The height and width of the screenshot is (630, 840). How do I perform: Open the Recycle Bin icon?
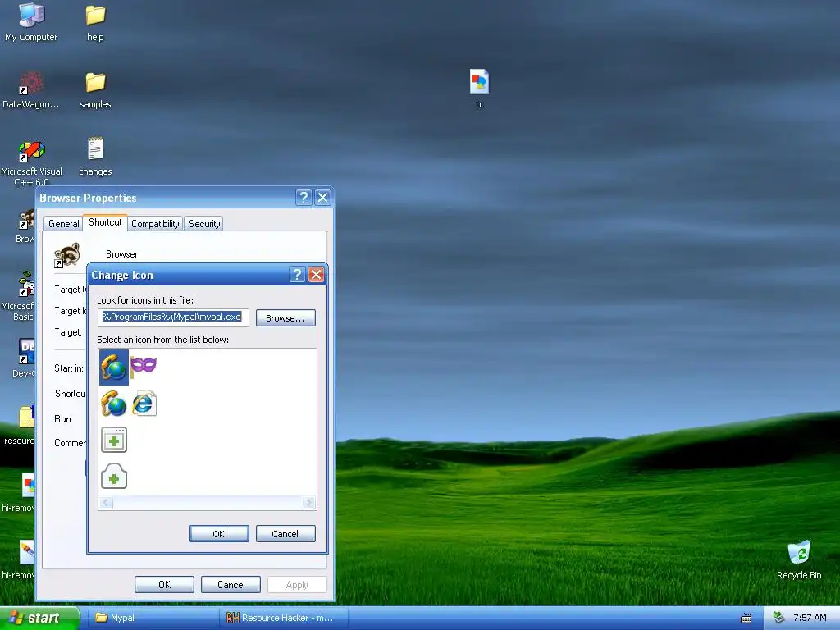click(799, 559)
